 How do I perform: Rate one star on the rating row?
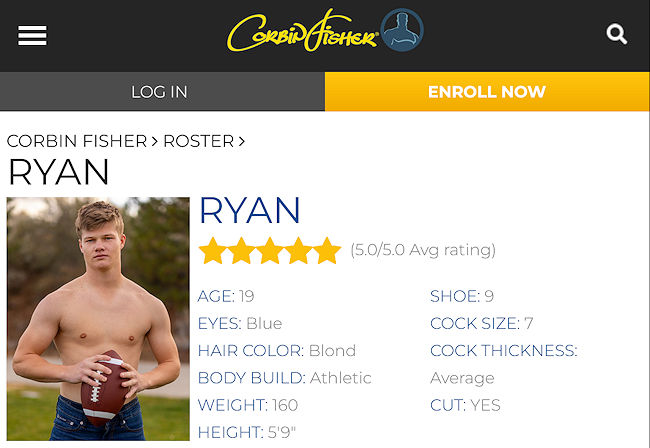213,250
